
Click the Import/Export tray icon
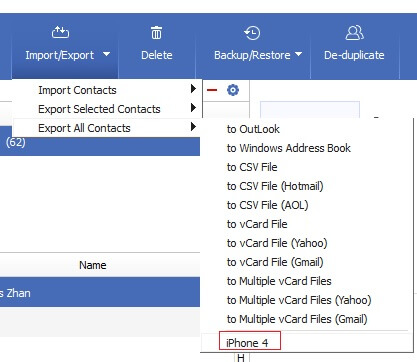[60, 32]
